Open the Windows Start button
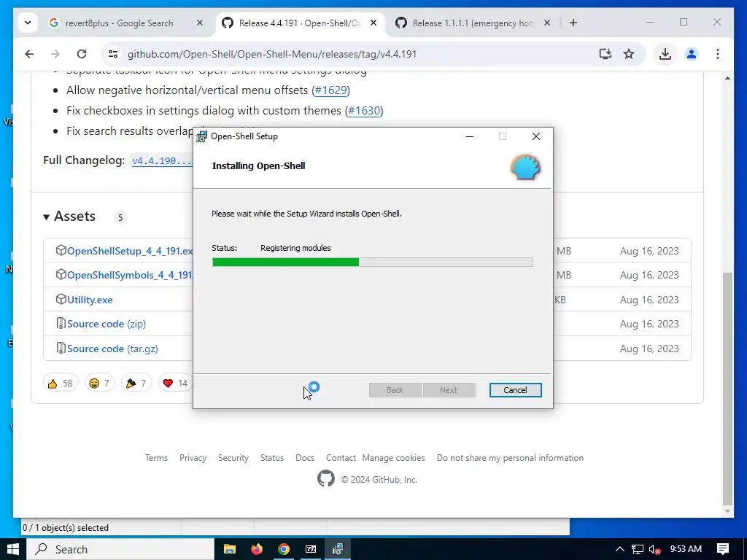This screenshot has height=560, width=747. pos(13,549)
